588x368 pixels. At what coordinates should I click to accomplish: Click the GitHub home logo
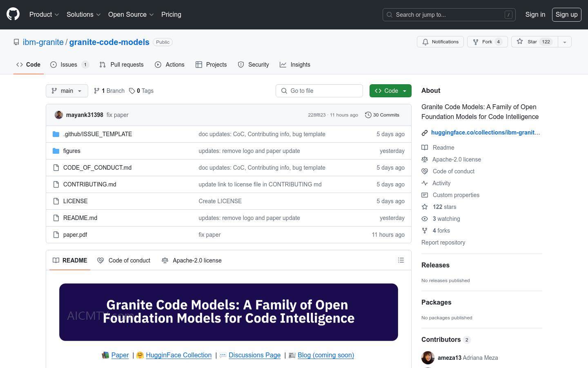pyautogui.click(x=13, y=13)
